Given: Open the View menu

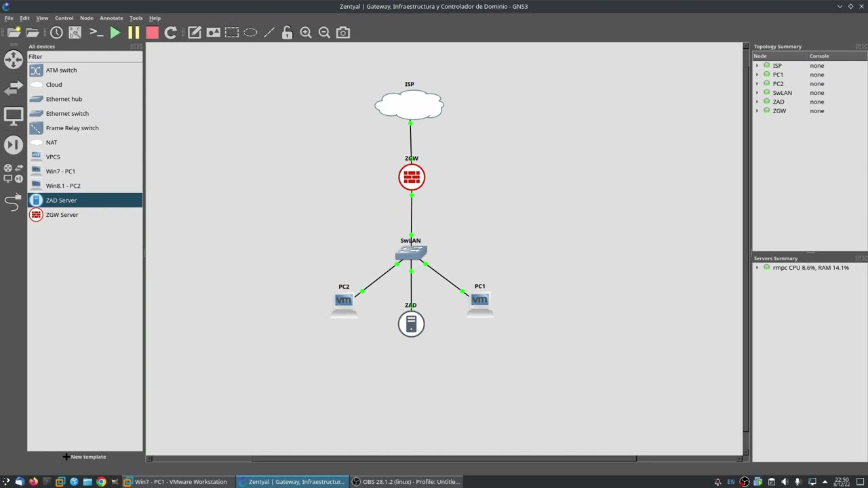Looking at the screenshot, I should (42, 18).
